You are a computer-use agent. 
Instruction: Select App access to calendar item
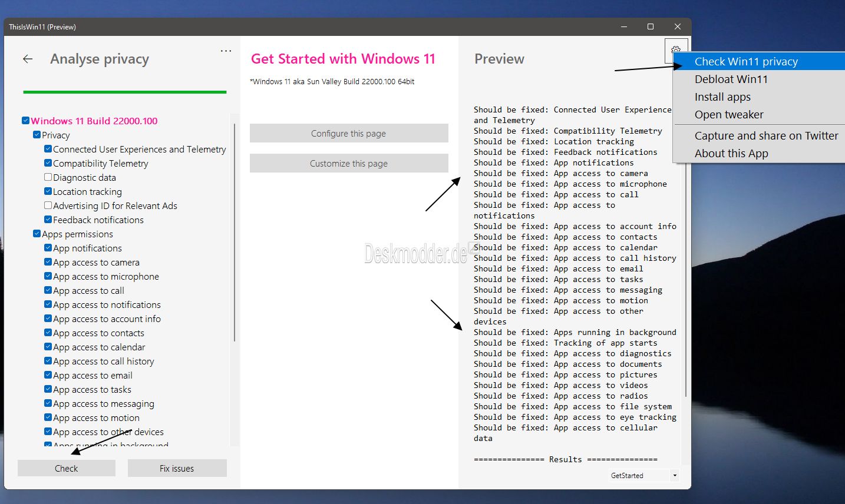click(x=99, y=347)
